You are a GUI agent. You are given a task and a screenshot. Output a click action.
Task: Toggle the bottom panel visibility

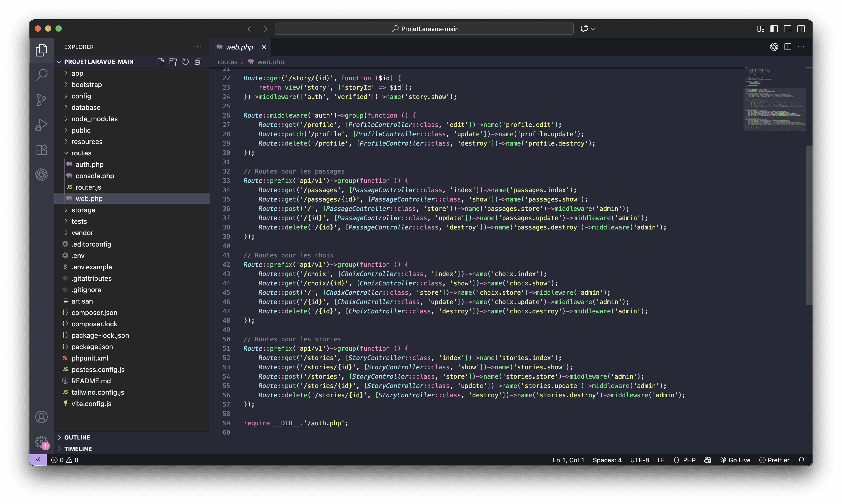[788, 29]
